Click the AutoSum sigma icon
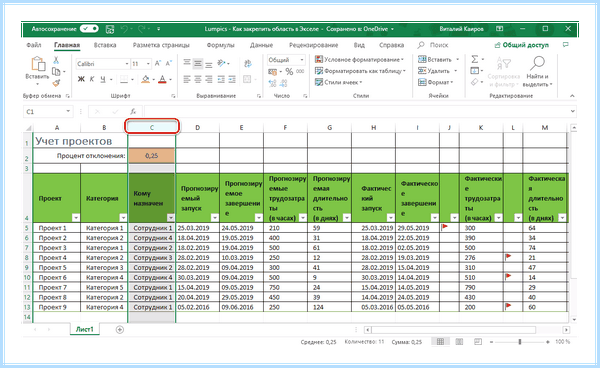600x368 pixels. [x=474, y=59]
